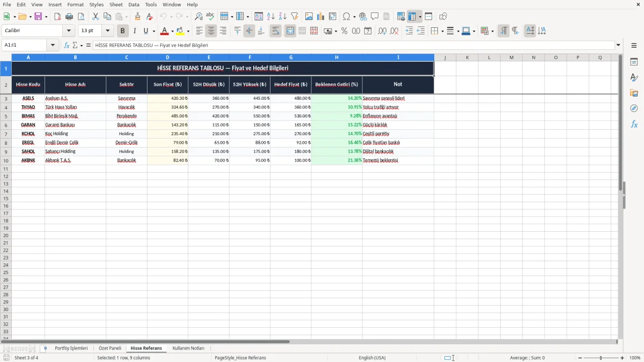
Task: Open the Sidebar Gallery panel
Action: (634, 93)
